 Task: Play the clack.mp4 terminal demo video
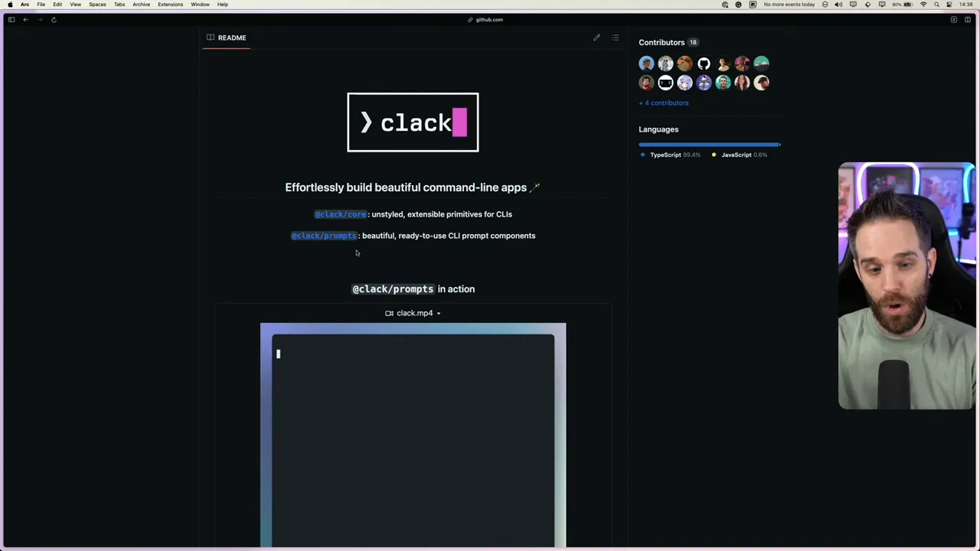pos(413,435)
